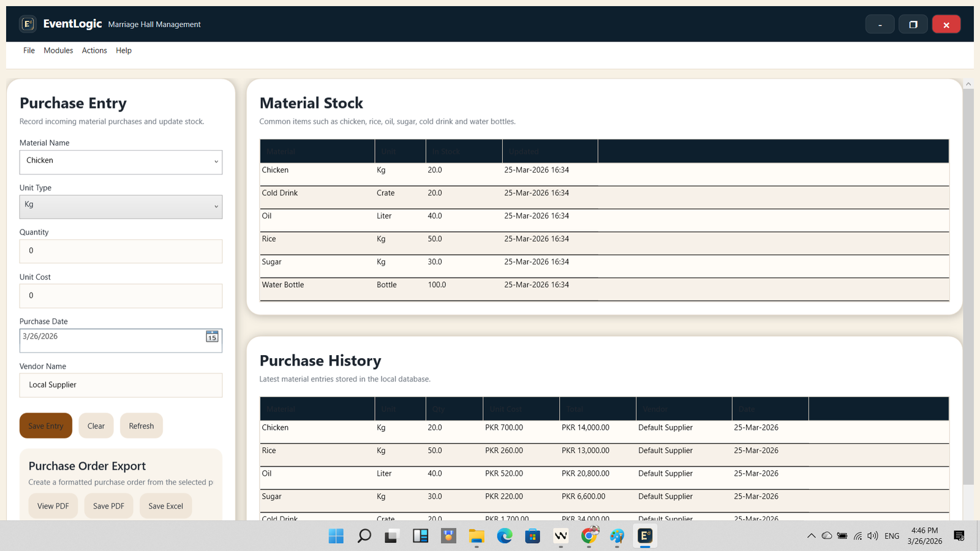Open File Explorer from the taskbar
The height and width of the screenshot is (551, 980).
pos(477,536)
